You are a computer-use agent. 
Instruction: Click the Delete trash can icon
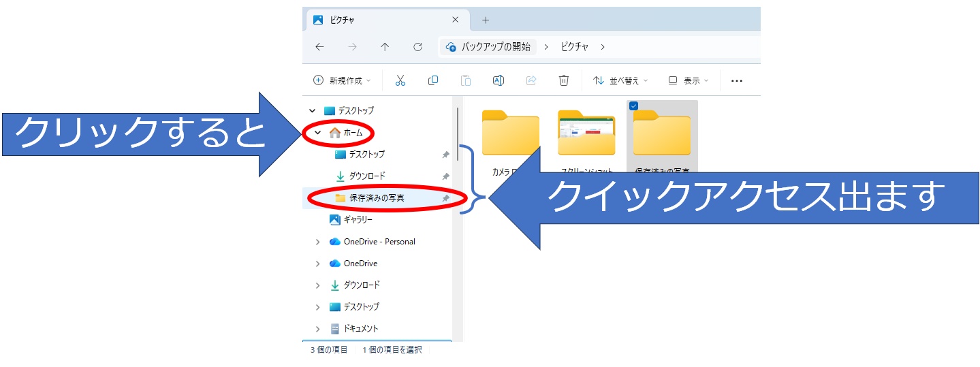pos(563,80)
